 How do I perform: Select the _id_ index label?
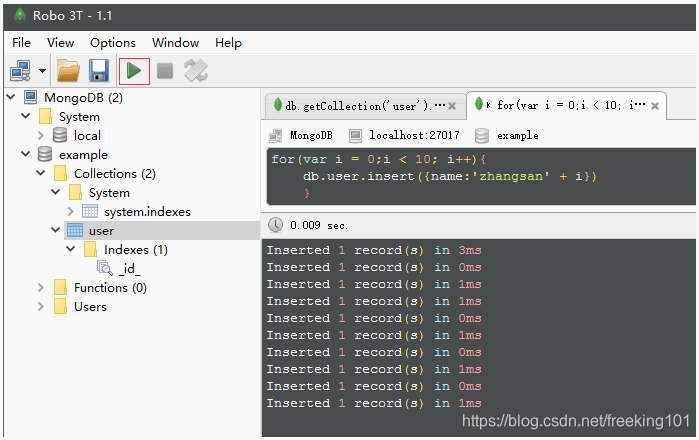coord(130,268)
